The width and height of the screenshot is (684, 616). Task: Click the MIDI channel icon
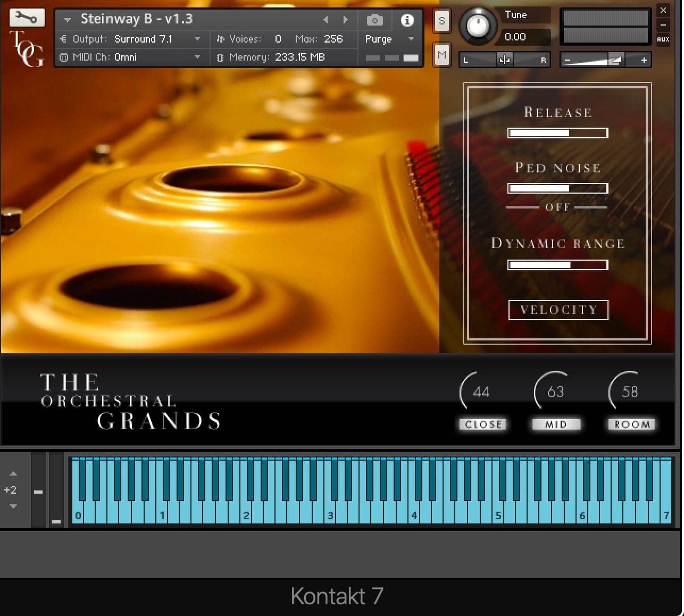[64, 57]
